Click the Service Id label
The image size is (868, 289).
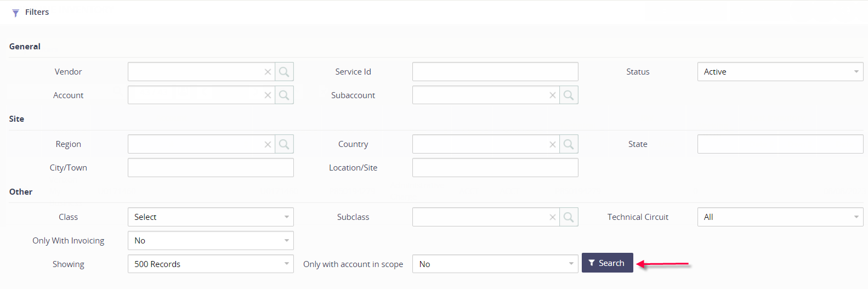[x=353, y=72]
